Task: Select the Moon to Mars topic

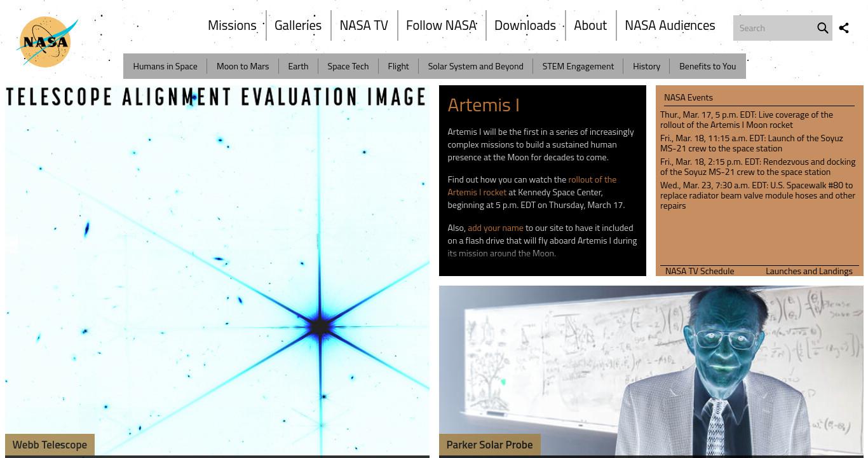Action: pyautogui.click(x=243, y=66)
